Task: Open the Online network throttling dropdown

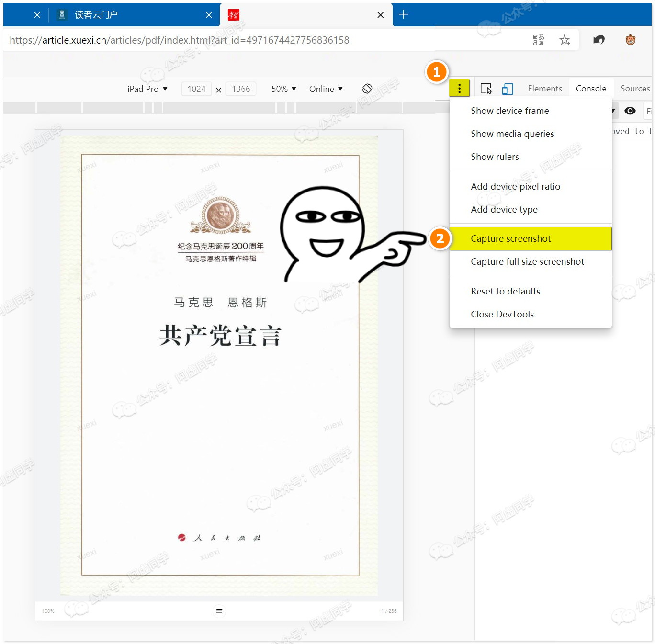Action: [326, 89]
